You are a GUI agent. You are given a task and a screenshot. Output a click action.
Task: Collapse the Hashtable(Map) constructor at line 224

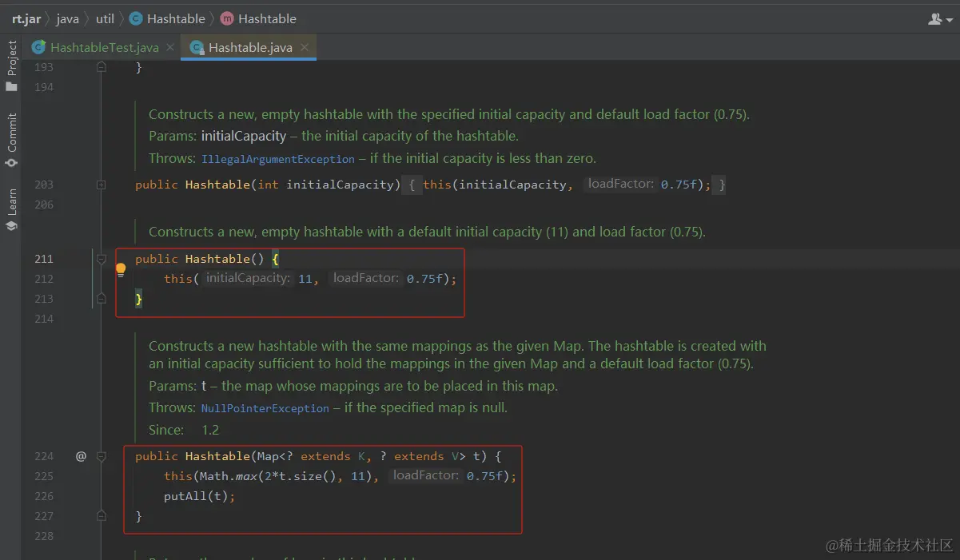click(102, 456)
